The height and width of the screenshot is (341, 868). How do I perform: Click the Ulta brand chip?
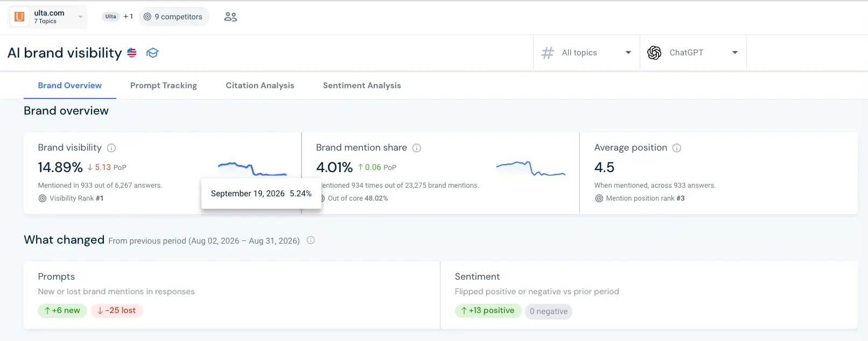pos(111,17)
